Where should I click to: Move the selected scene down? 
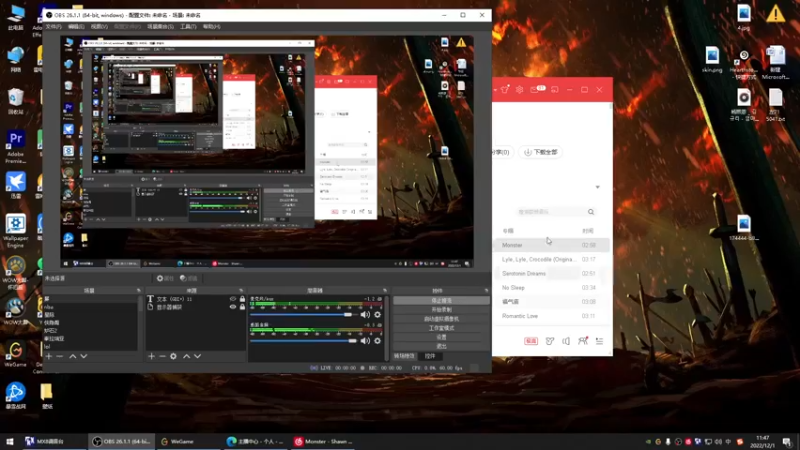point(84,356)
